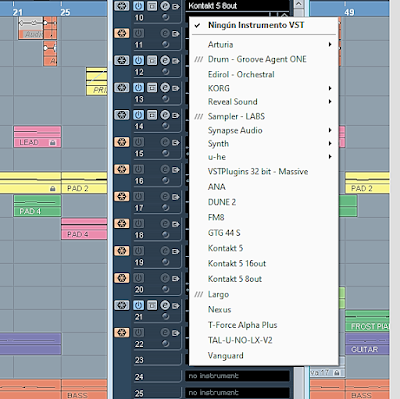Open output activation for slot 18
This screenshot has width=400, height=399.
tap(176, 224)
